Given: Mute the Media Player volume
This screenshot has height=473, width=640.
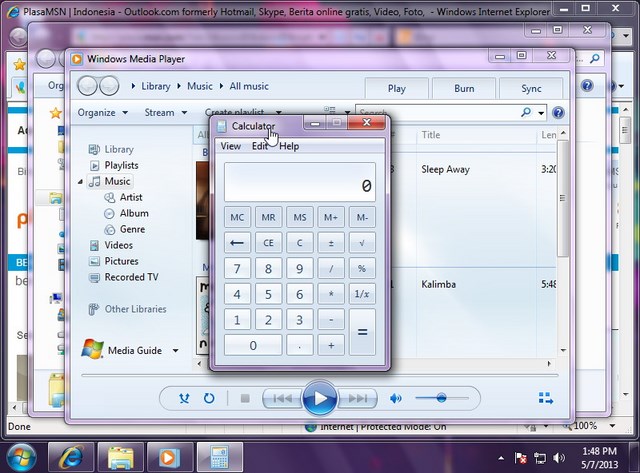Looking at the screenshot, I should click(396, 398).
